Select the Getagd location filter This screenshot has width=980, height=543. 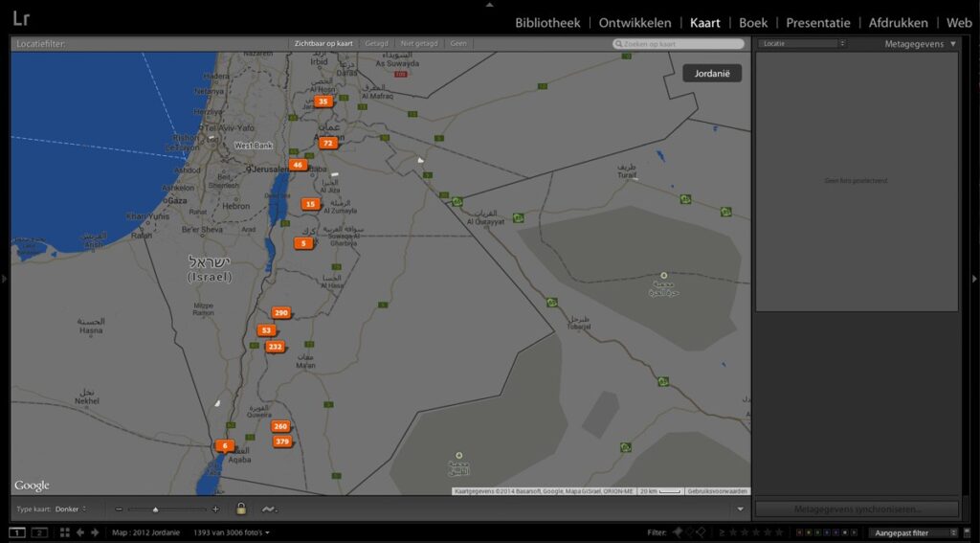tap(377, 44)
